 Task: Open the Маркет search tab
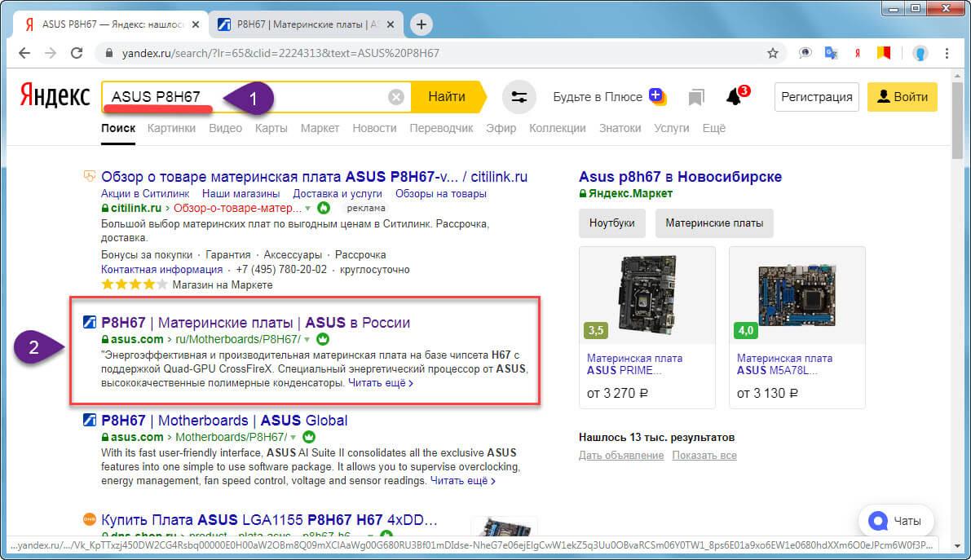click(320, 128)
